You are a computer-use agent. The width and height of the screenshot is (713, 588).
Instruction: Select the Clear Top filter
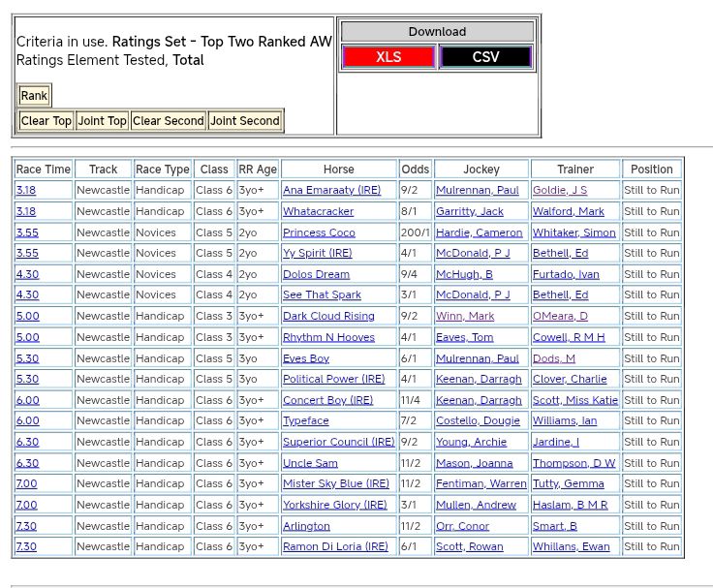click(46, 121)
